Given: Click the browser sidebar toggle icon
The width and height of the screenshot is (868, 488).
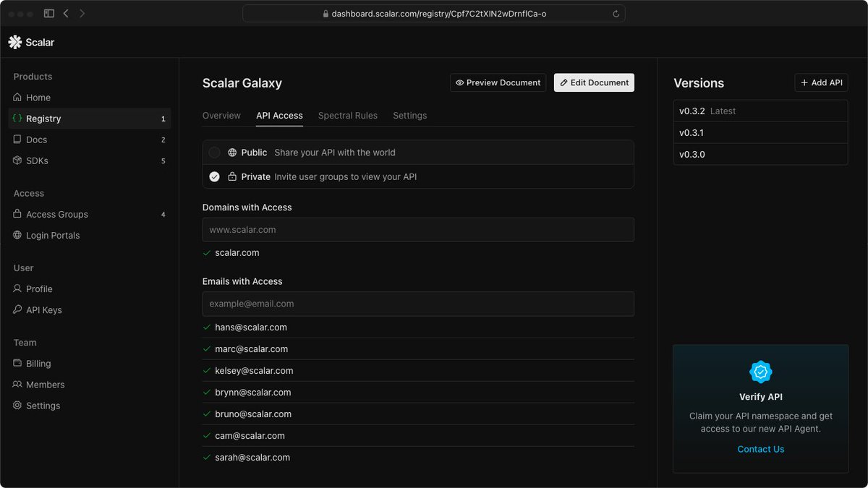Looking at the screenshot, I should click(49, 13).
